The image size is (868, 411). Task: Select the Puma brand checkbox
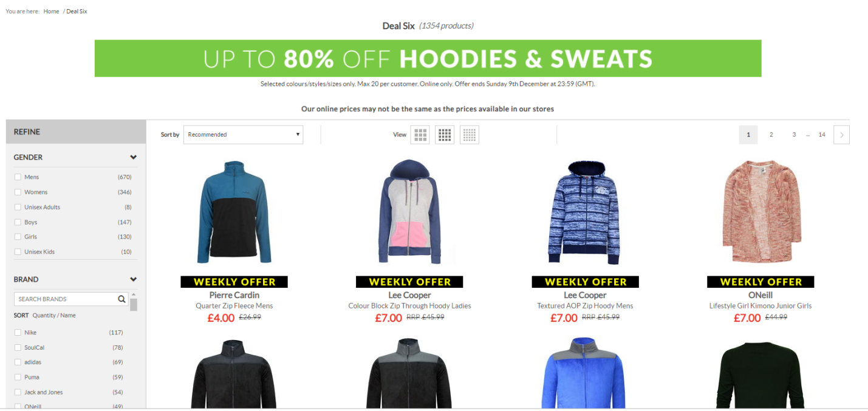pyautogui.click(x=18, y=377)
